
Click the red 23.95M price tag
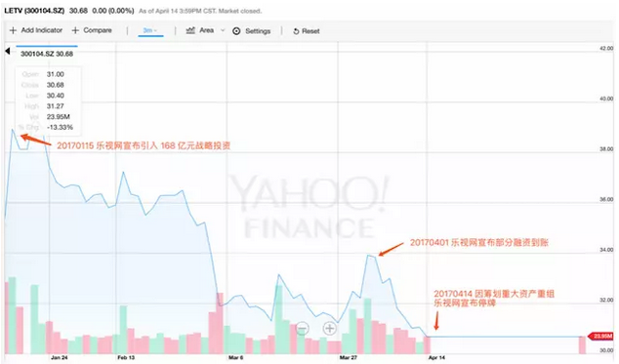coord(600,337)
